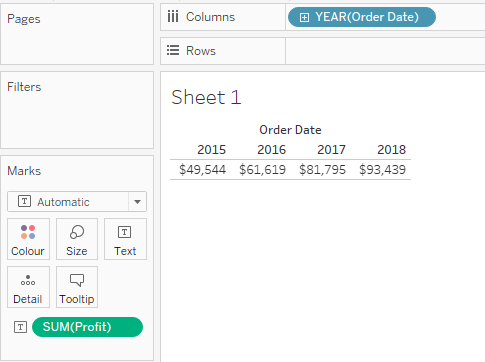Select the $49,544 profit value

tap(203, 170)
